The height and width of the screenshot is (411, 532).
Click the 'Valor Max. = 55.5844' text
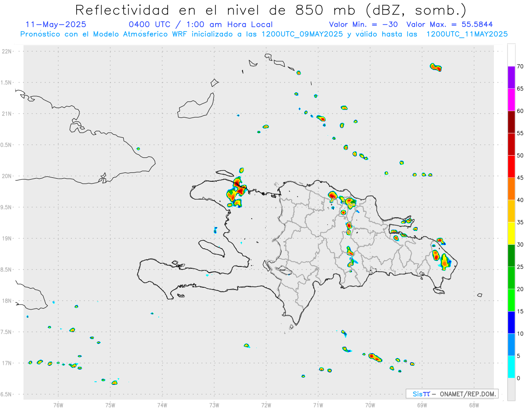point(450,24)
